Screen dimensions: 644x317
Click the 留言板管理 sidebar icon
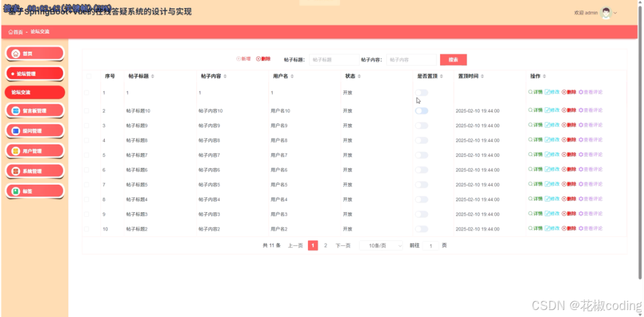[16, 111]
